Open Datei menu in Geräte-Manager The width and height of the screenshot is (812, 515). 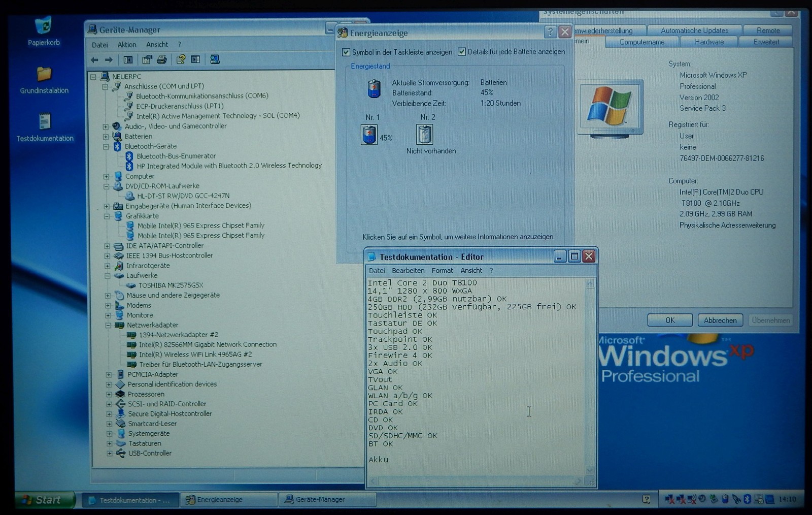pyautogui.click(x=100, y=45)
